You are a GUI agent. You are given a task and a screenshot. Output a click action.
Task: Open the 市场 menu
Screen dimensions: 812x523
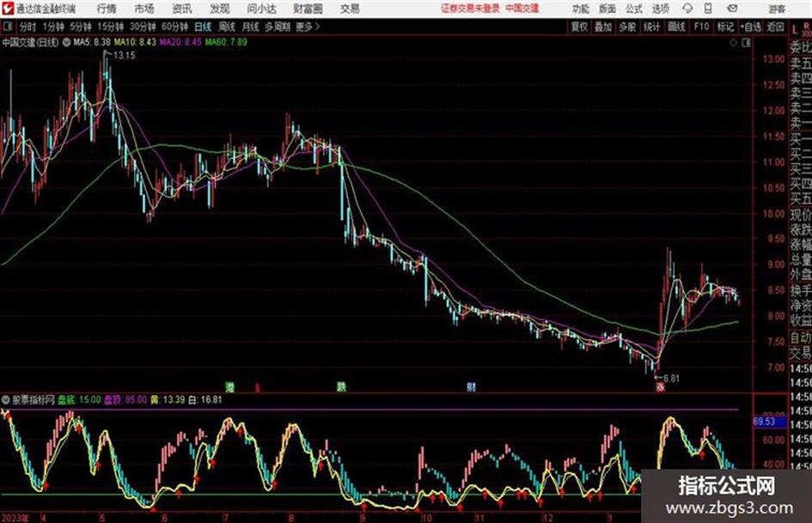click(x=144, y=9)
